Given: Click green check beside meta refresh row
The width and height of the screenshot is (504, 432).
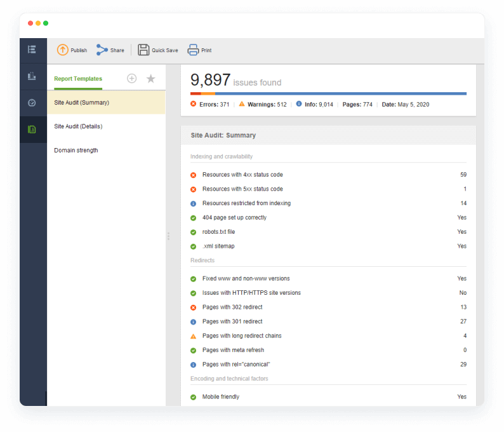Looking at the screenshot, I should 193,351.
